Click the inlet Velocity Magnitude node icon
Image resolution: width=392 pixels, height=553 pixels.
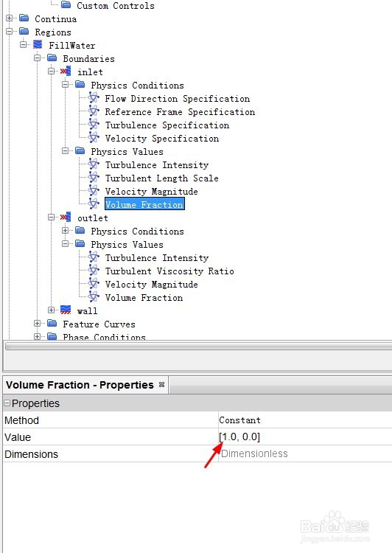94,191
